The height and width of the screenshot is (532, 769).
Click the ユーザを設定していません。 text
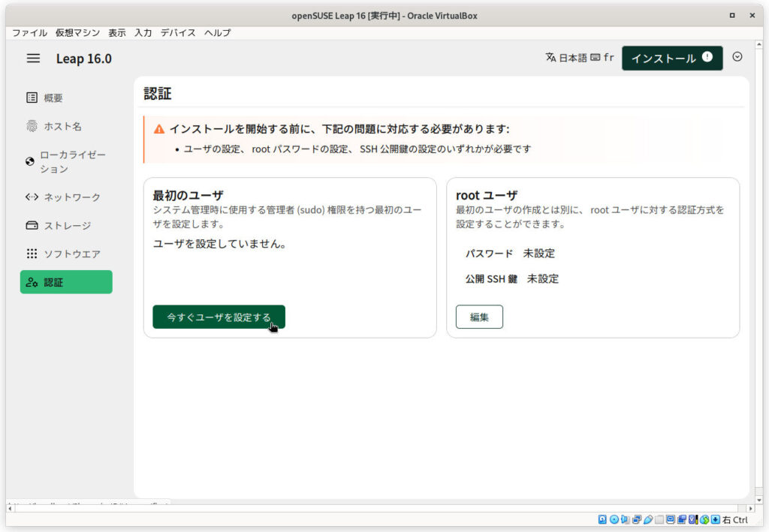220,243
